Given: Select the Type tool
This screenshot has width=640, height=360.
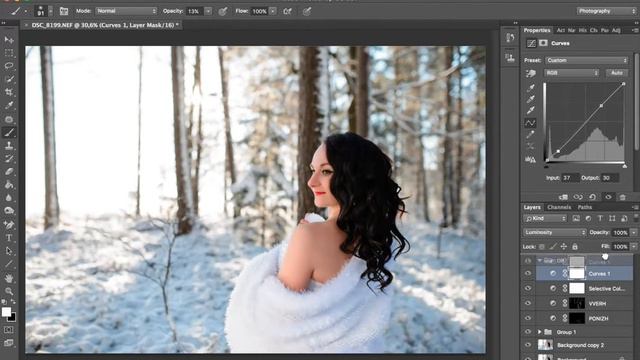Looking at the screenshot, I should 9,238.
